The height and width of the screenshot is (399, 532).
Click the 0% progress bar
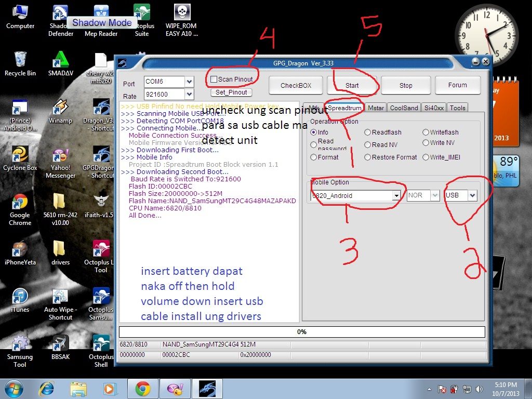coord(302,331)
